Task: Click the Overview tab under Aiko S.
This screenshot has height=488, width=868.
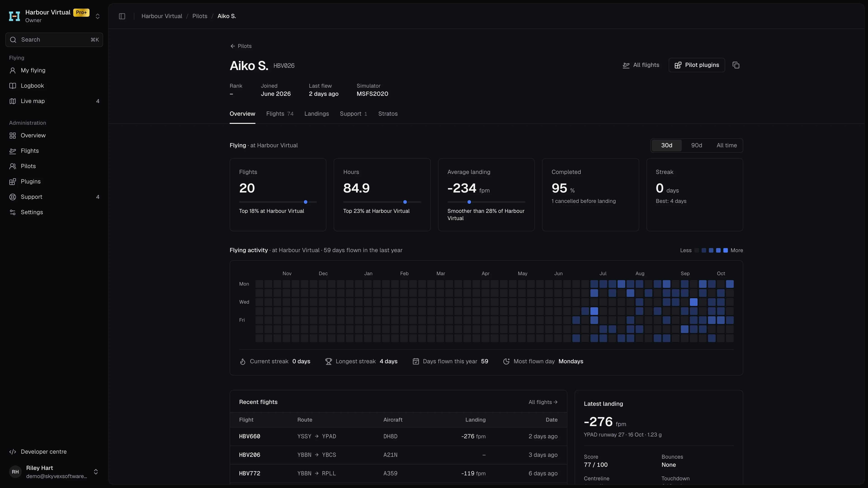Action: pyautogui.click(x=242, y=114)
